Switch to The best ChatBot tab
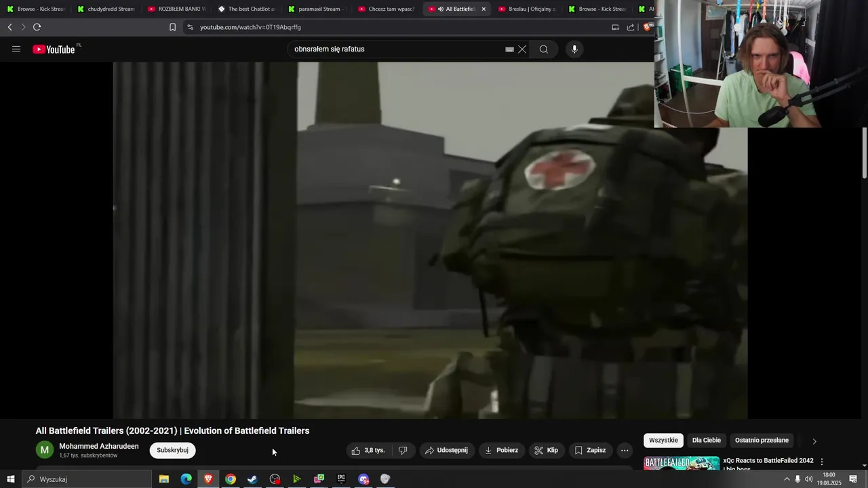 (x=248, y=9)
